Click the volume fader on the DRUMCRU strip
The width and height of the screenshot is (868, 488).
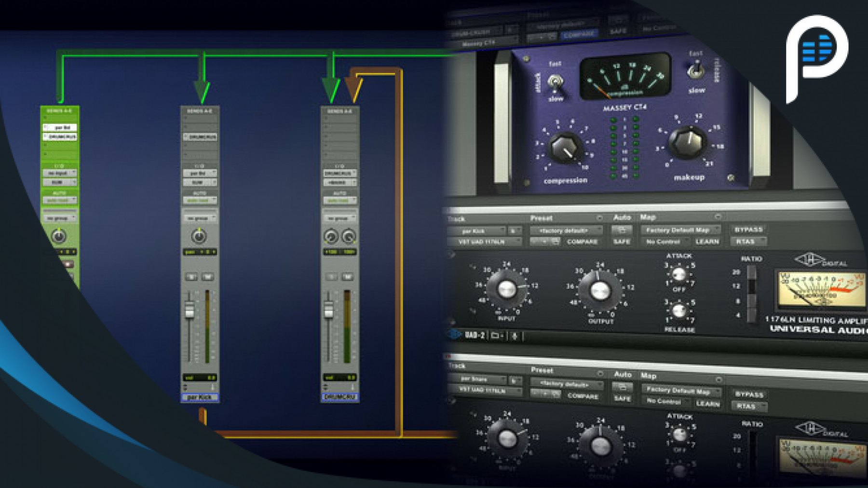click(x=329, y=310)
